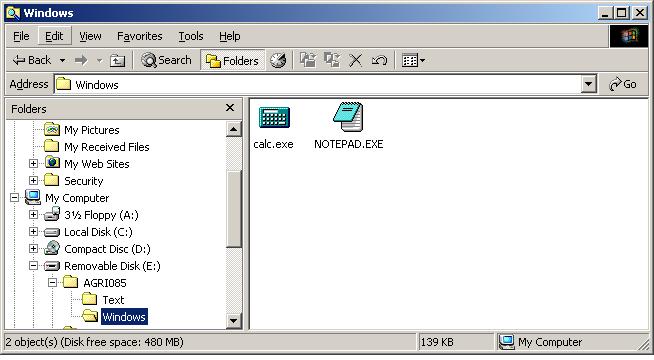Image resolution: width=654 pixels, height=360 pixels.
Task: Click My Computer zone in status bar
Action: pyautogui.click(x=541, y=342)
